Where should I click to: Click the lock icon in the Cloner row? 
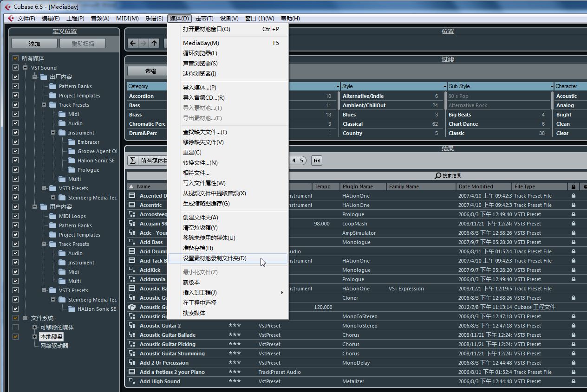tap(574, 298)
